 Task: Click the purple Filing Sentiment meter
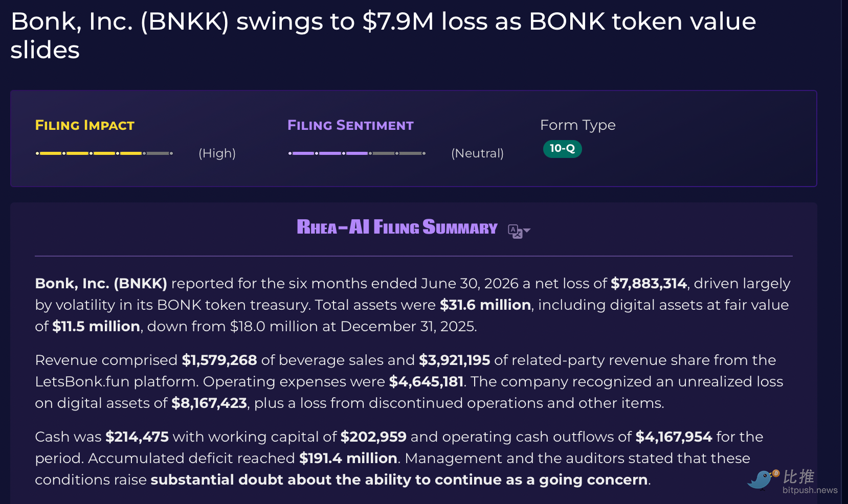[357, 153]
